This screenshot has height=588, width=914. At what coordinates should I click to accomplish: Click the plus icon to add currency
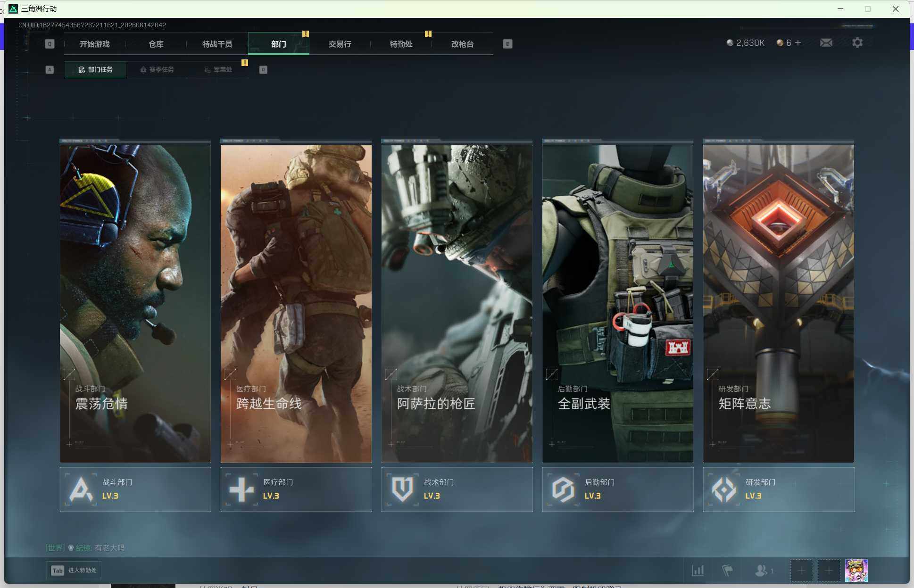coord(798,42)
